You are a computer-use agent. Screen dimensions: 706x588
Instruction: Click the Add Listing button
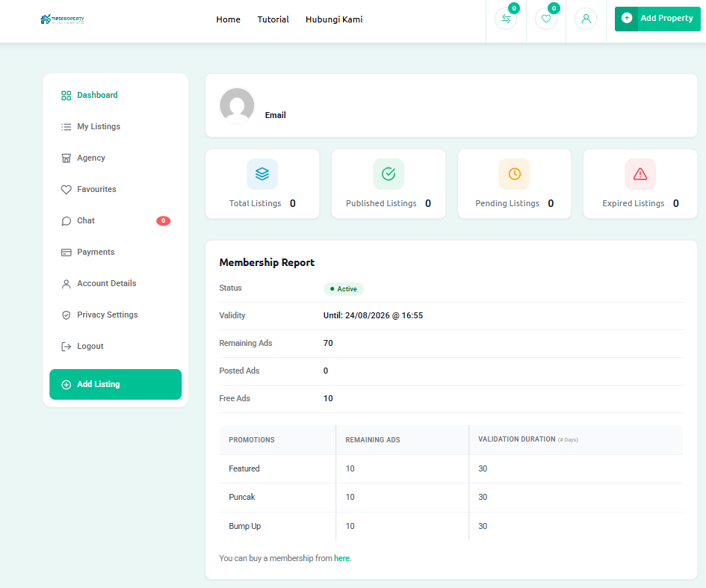coord(115,385)
